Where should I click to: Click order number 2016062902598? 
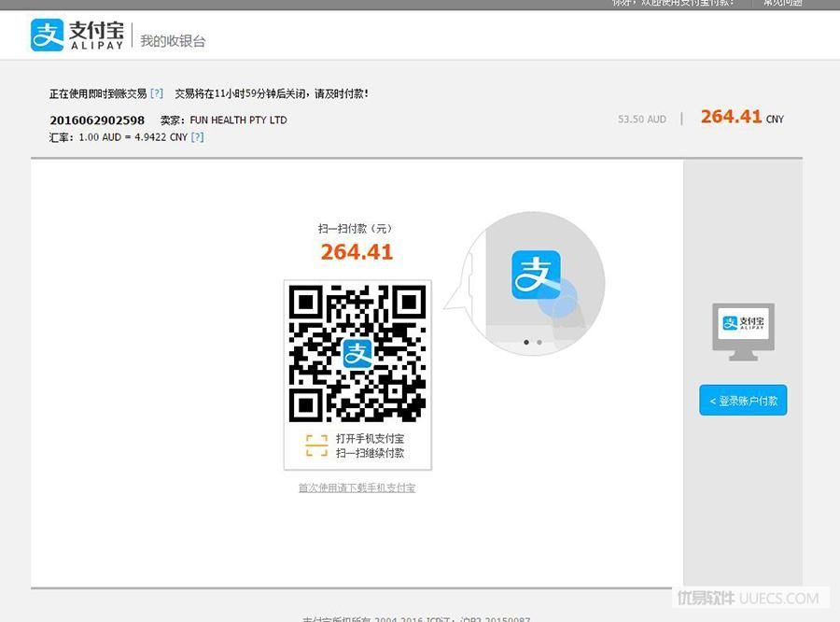click(x=97, y=120)
